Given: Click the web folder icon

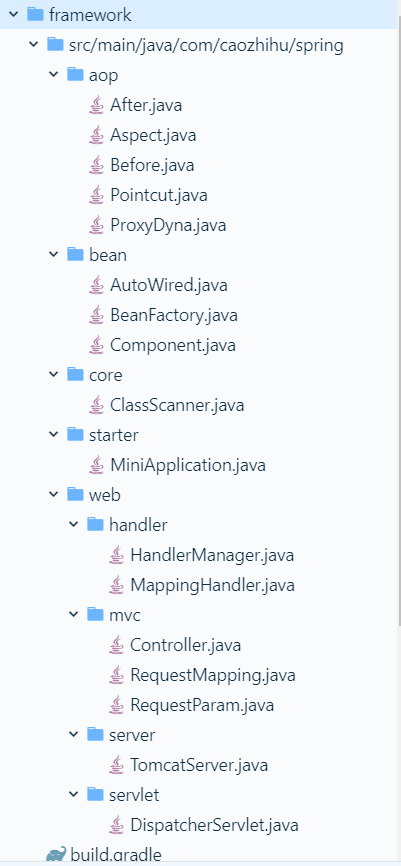Looking at the screenshot, I should pos(75,494).
